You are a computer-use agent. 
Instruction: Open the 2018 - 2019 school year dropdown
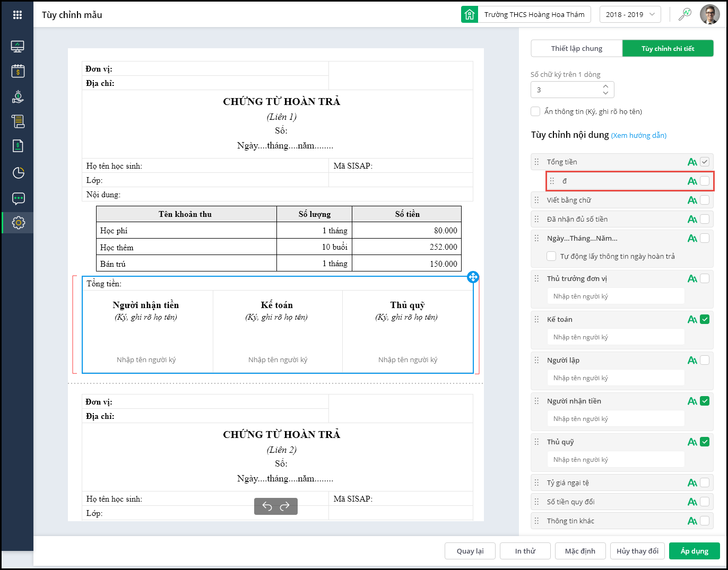[630, 15]
